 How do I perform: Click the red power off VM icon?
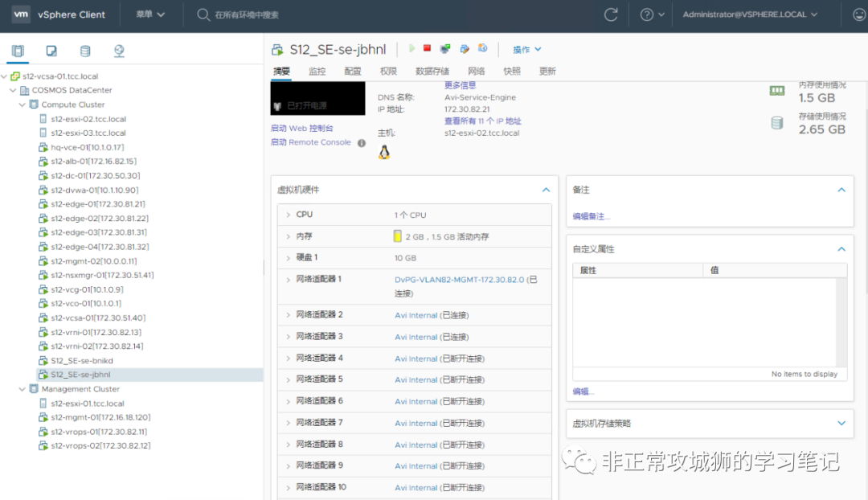coord(427,48)
